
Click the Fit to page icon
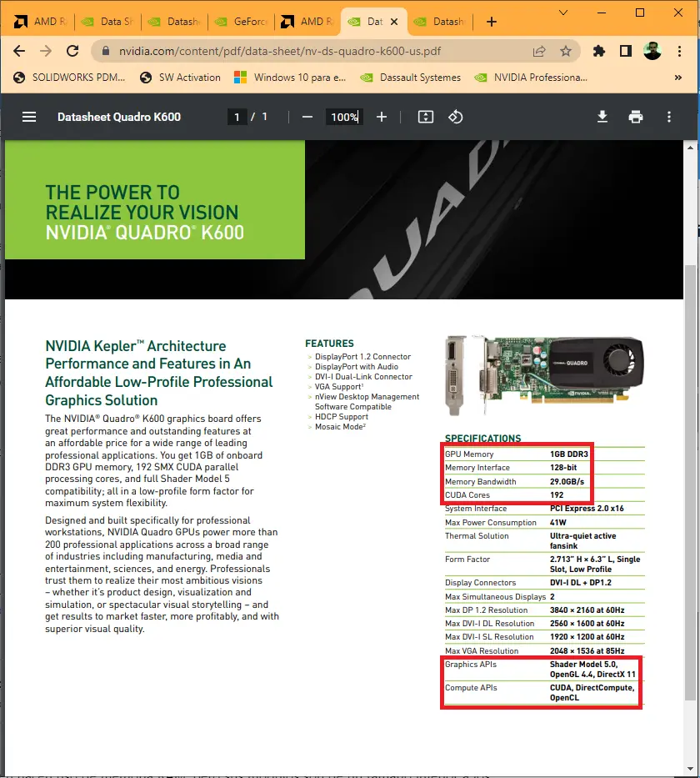[x=425, y=117]
